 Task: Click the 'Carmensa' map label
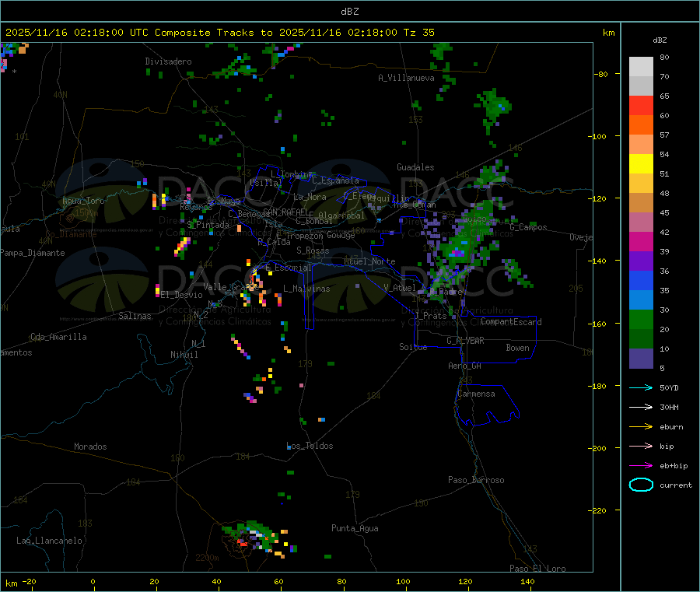click(476, 394)
